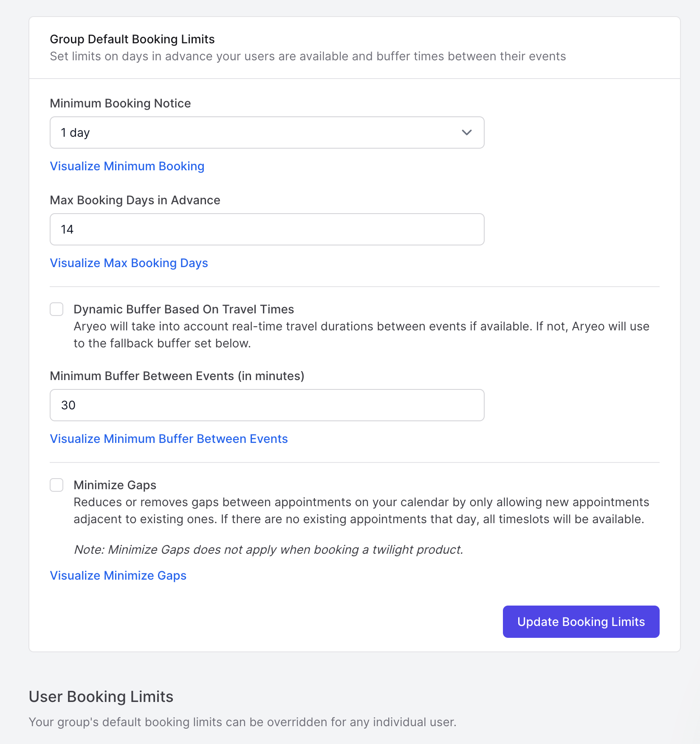Open the Visualize Minimize Gaps link

(118, 575)
